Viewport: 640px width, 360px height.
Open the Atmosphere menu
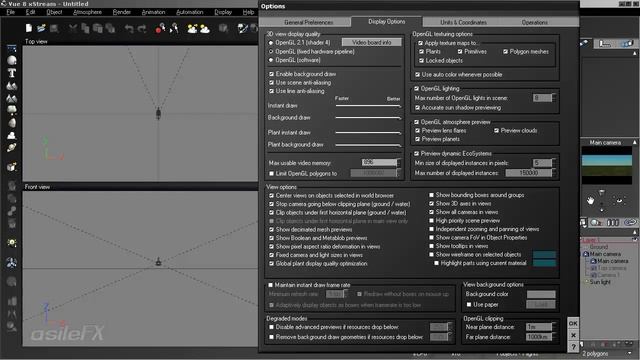[87, 12]
